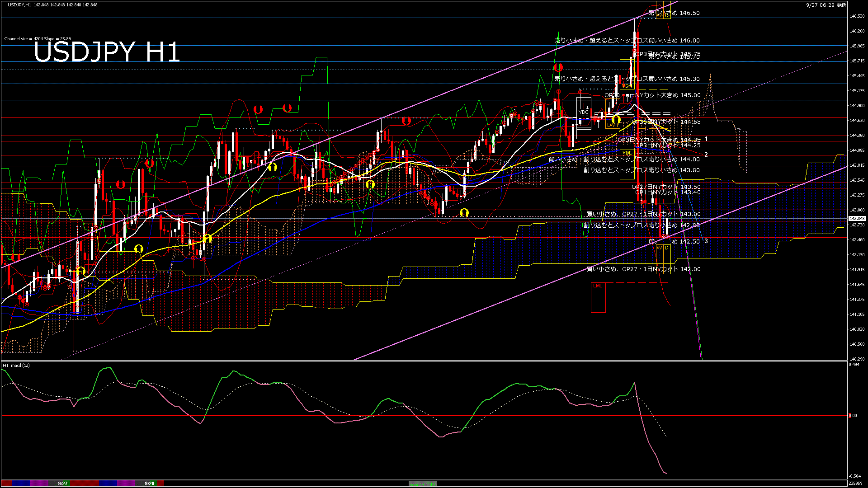Click the 買い小さめ OP27 142.00 label
This screenshot has width=868, height=488.
pyautogui.click(x=643, y=269)
